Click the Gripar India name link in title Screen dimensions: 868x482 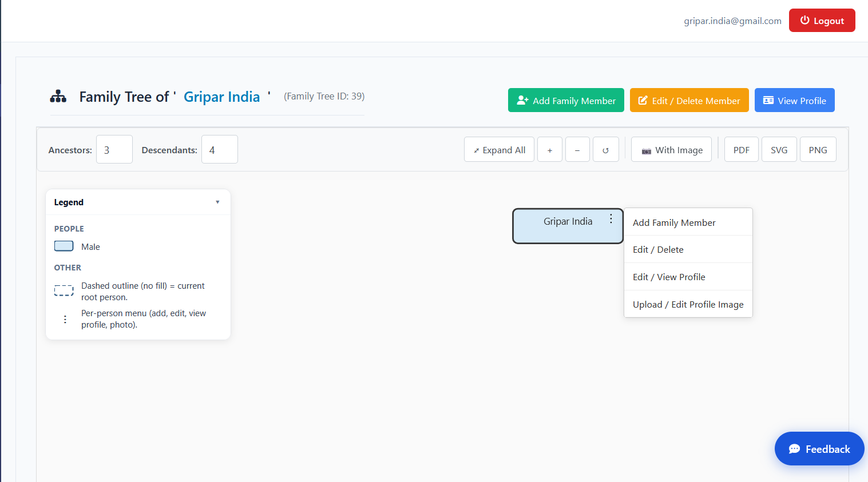[x=222, y=97]
